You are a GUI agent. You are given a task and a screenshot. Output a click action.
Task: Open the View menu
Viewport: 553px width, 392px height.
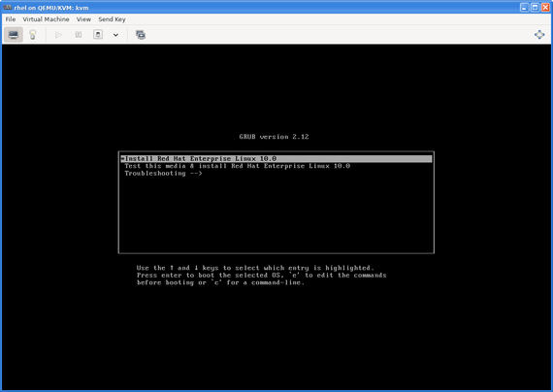click(83, 19)
